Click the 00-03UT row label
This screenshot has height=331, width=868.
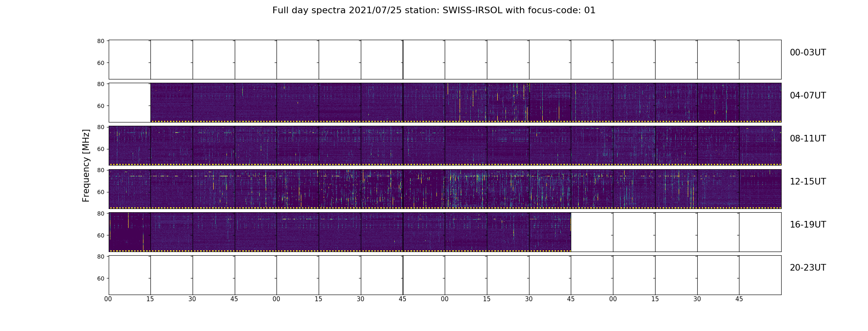[808, 53]
